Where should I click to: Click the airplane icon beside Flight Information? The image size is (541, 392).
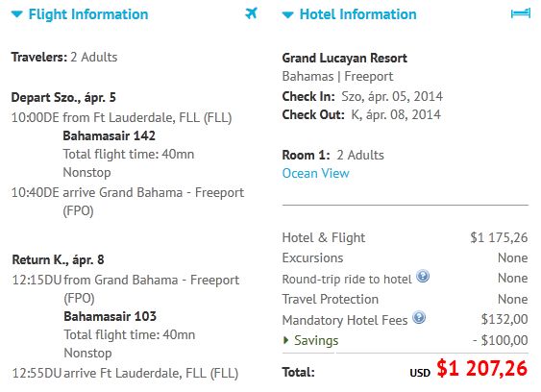251,13
